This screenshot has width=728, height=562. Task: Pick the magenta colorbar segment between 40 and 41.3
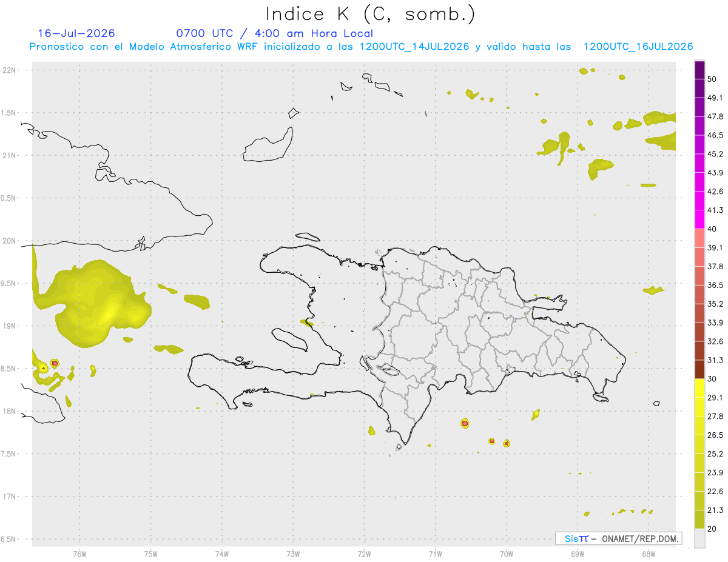tap(699, 219)
